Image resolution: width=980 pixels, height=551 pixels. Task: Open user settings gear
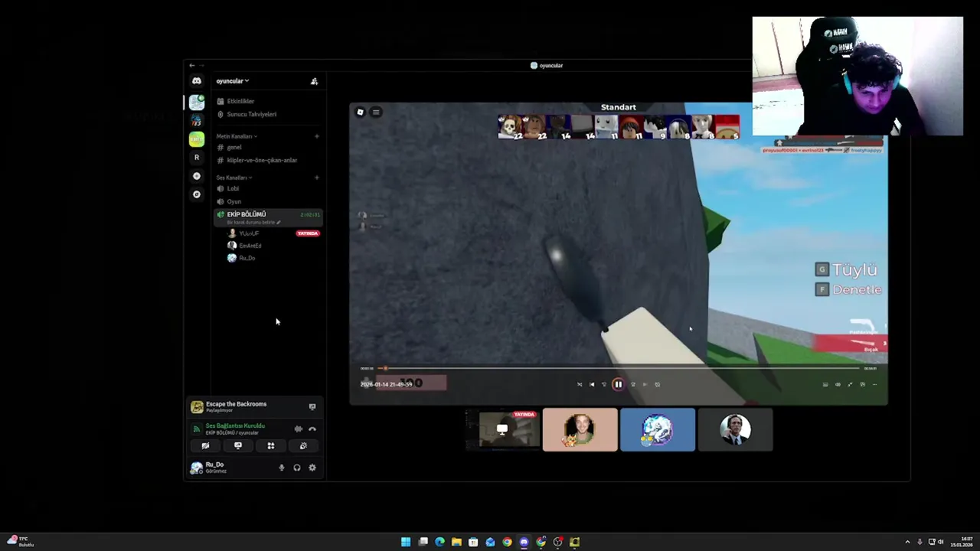pos(312,468)
